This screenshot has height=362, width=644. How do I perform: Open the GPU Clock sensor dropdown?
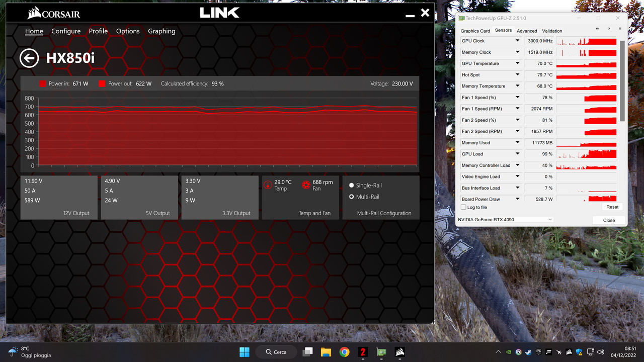[517, 41]
